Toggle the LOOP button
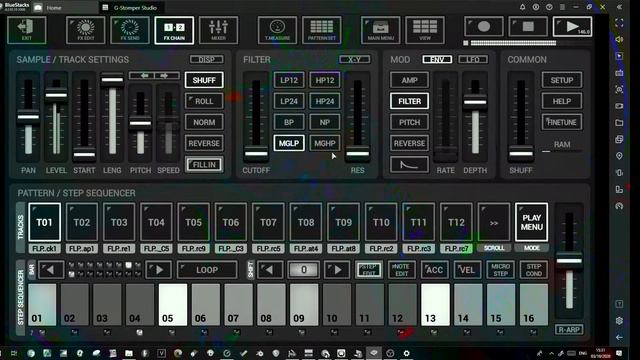The image size is (640, 360). pyautogui.click(x=207, y=270)
